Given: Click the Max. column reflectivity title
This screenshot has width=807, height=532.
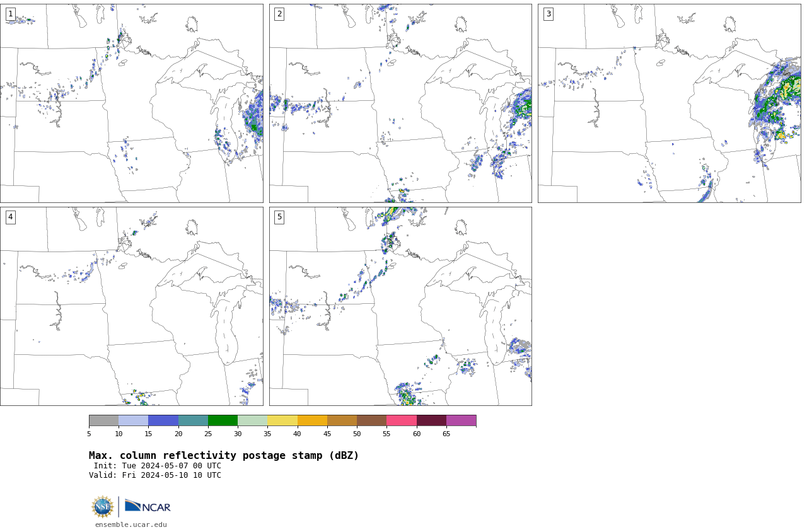Looking at the screenshot, I should click(x=224, y=456).
